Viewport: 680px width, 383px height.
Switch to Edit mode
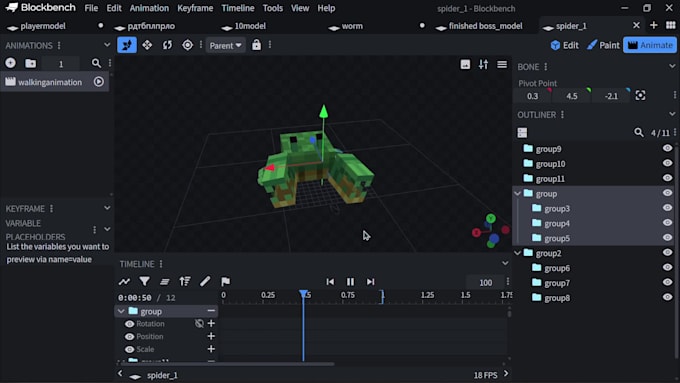point(565,45)
